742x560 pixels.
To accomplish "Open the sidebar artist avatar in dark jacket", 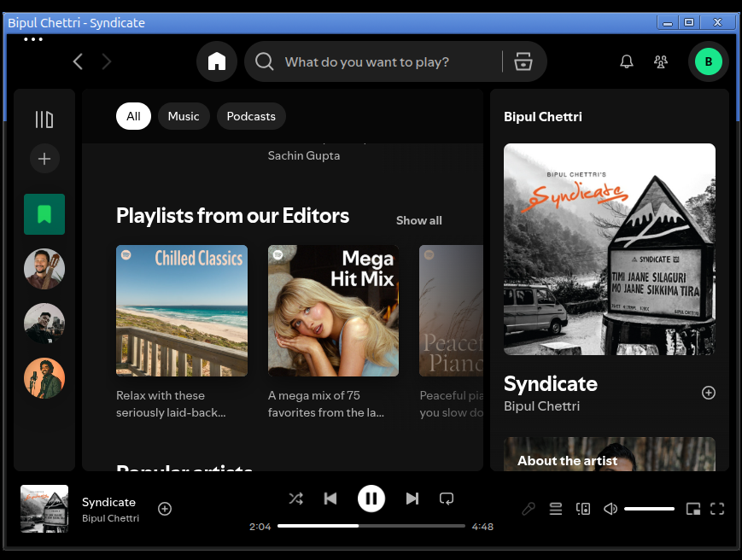I will tap(44, 324).
